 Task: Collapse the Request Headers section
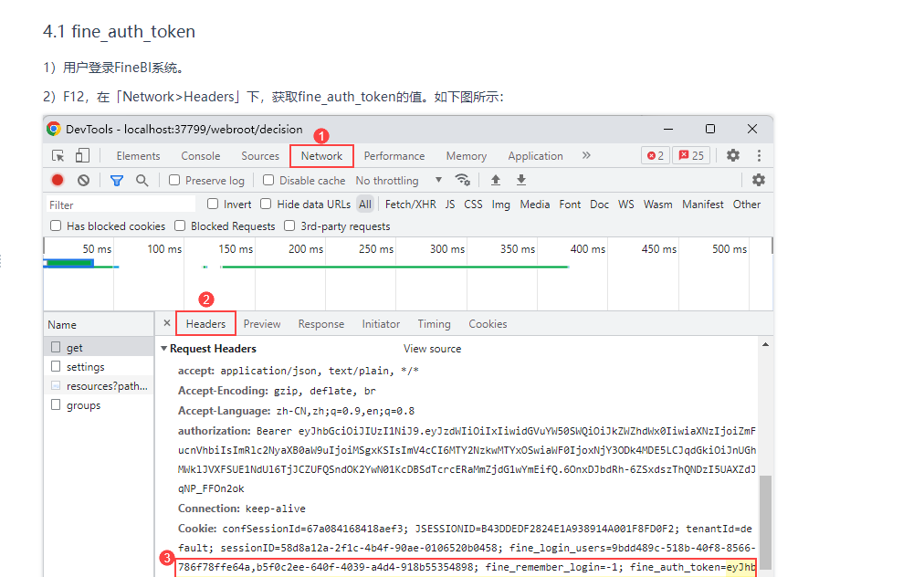point(164,349)
